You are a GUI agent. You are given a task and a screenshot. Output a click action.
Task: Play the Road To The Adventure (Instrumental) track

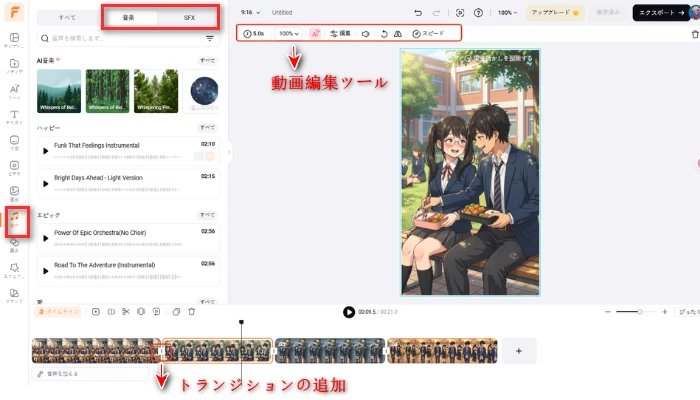point(46,271)
